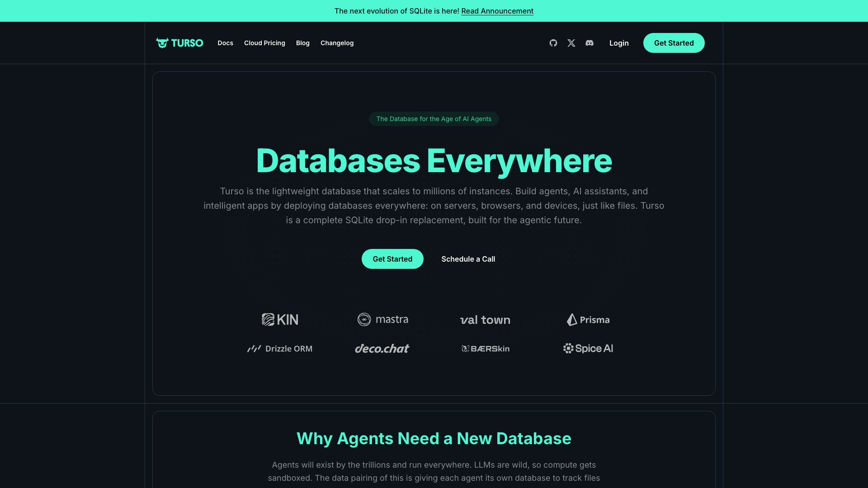The image size is (868, 488).
Task: Select the deco.chat logo
Action: click(x=382, y=348)
